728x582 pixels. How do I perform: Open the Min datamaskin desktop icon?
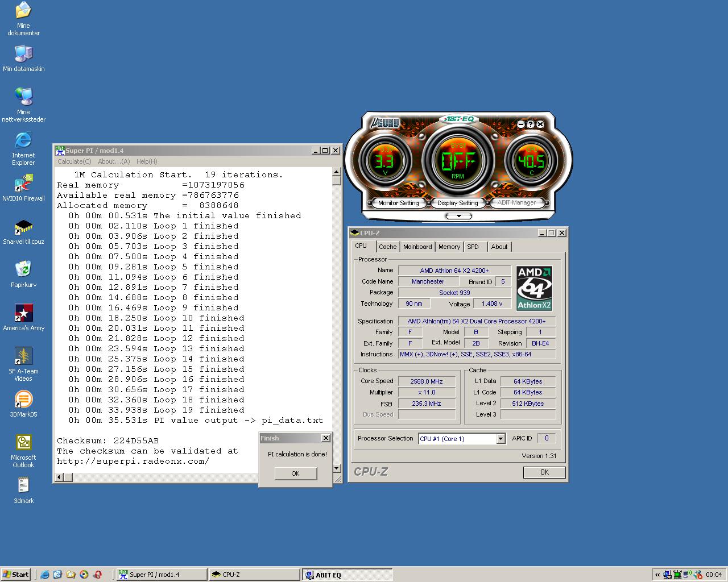coord(23,59)
